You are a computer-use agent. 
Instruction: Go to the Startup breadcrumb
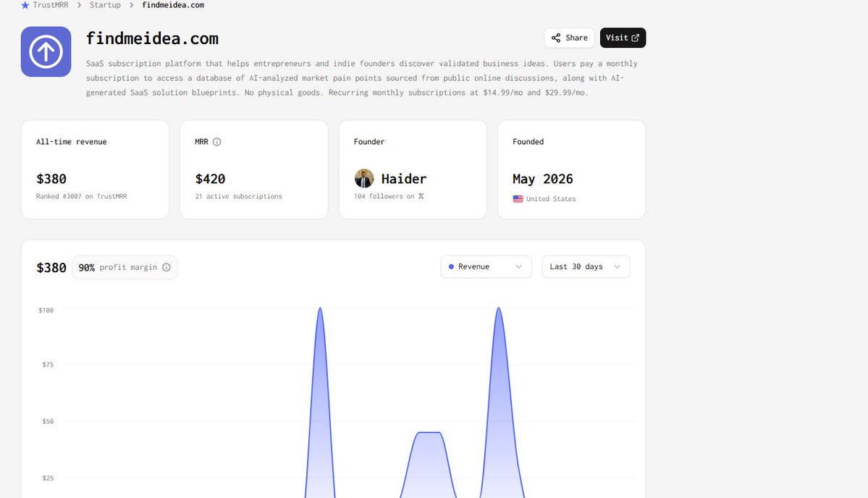(105, 5)
